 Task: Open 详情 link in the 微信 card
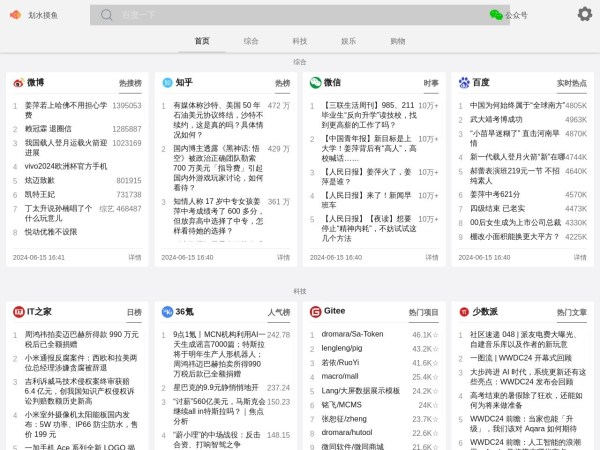432,258
